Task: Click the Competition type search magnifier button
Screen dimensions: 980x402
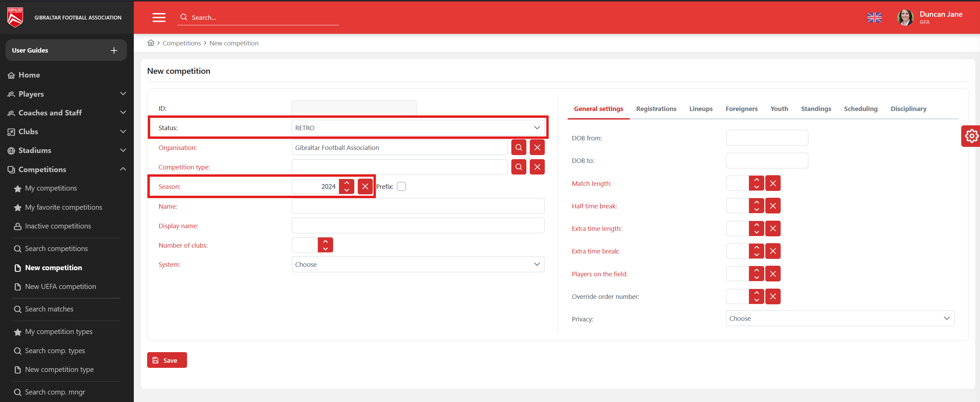Action: [518, 167]
